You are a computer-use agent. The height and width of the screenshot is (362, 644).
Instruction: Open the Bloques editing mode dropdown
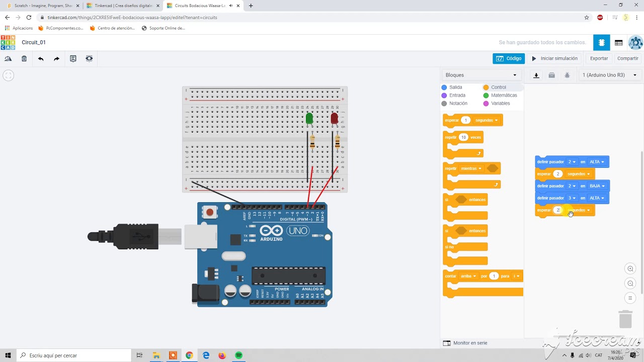[481, 75]
